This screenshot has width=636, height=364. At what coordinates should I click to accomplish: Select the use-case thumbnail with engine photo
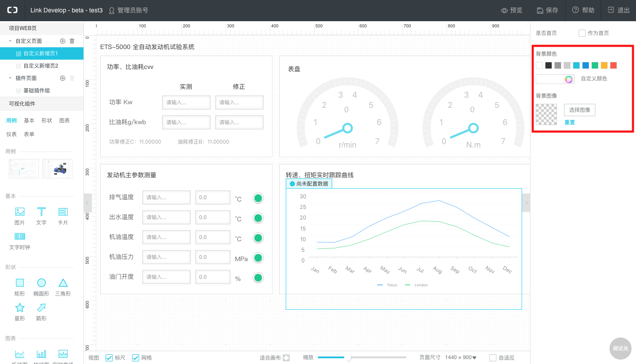(x=57, y=169)
